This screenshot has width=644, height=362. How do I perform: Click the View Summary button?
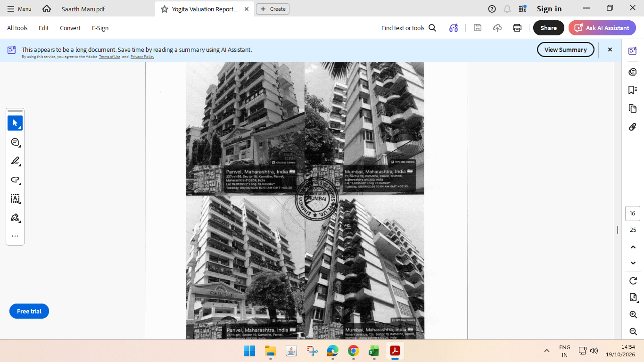click(x=566, y=49)
